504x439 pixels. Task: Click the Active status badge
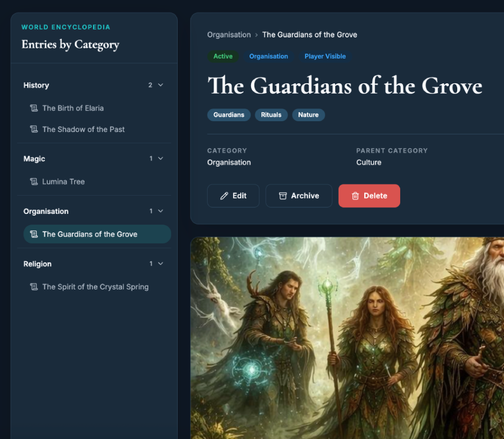pos(223,56)
